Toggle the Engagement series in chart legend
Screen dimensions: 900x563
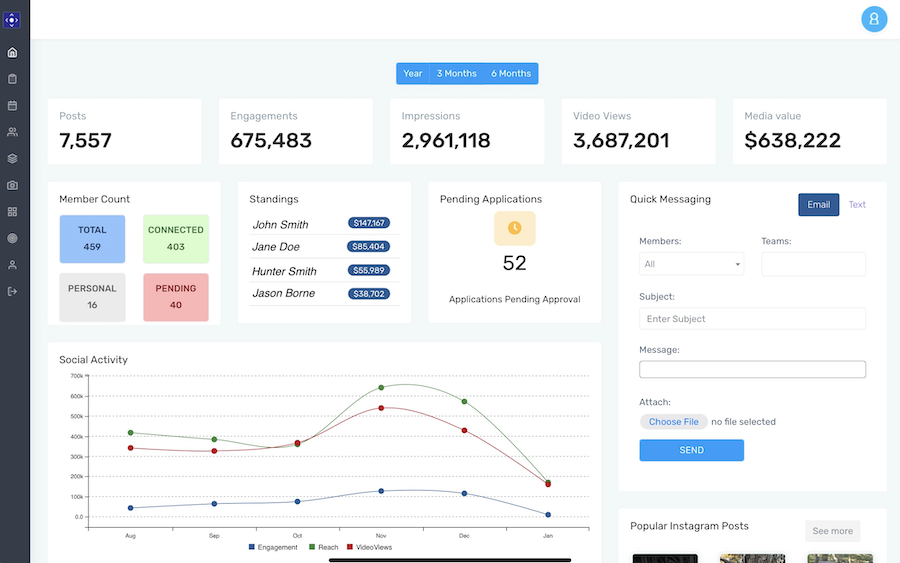(x=273, y=547)
